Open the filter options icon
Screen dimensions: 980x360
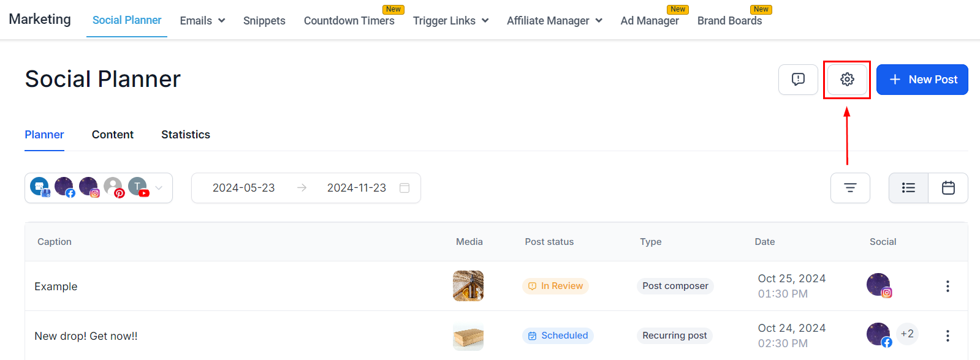coord(850,188)
